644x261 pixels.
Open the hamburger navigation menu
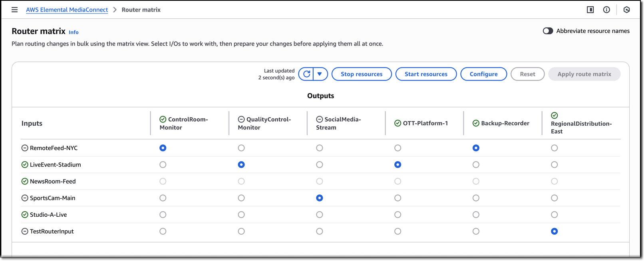point(14,10)
